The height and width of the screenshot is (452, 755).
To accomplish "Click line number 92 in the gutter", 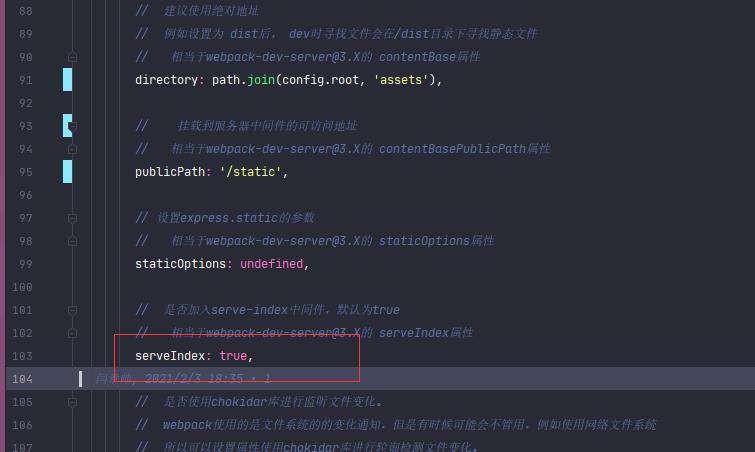I will point(26,103).
